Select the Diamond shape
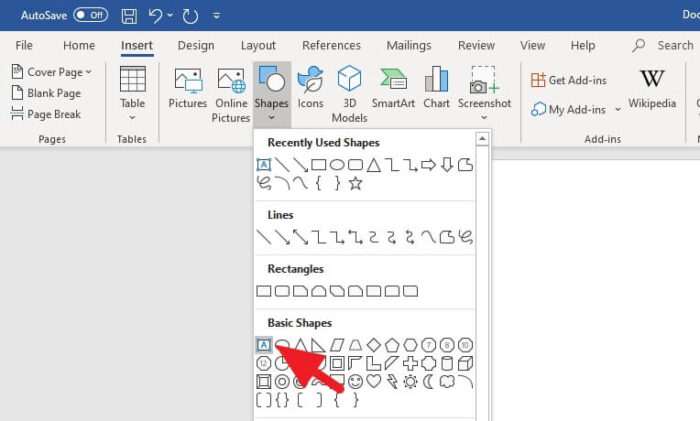 (374, 345)
